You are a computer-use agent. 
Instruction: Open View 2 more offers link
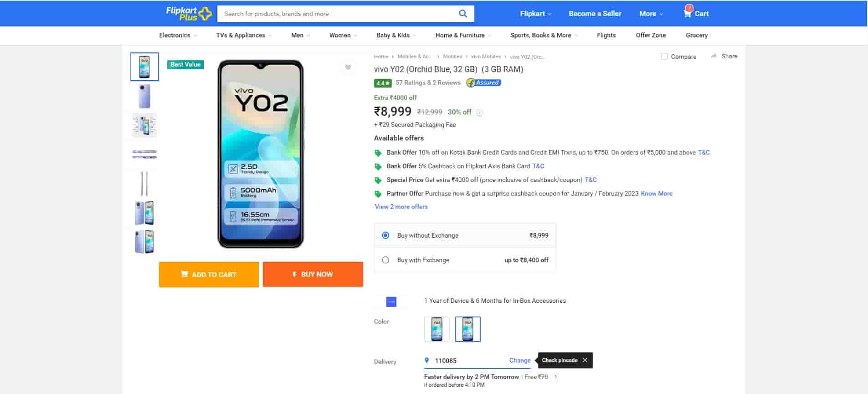click(401, 207)
